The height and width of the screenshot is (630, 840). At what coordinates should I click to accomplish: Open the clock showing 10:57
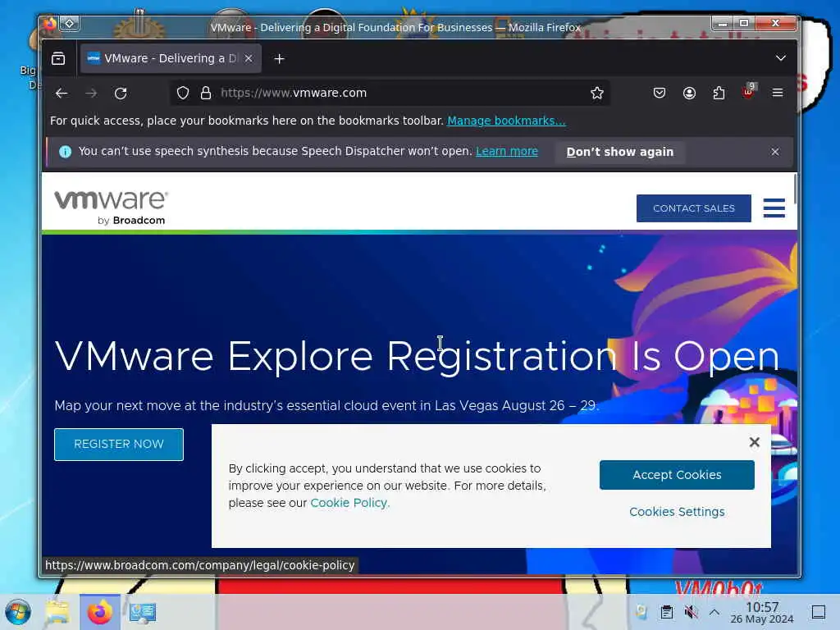point(762,612)
